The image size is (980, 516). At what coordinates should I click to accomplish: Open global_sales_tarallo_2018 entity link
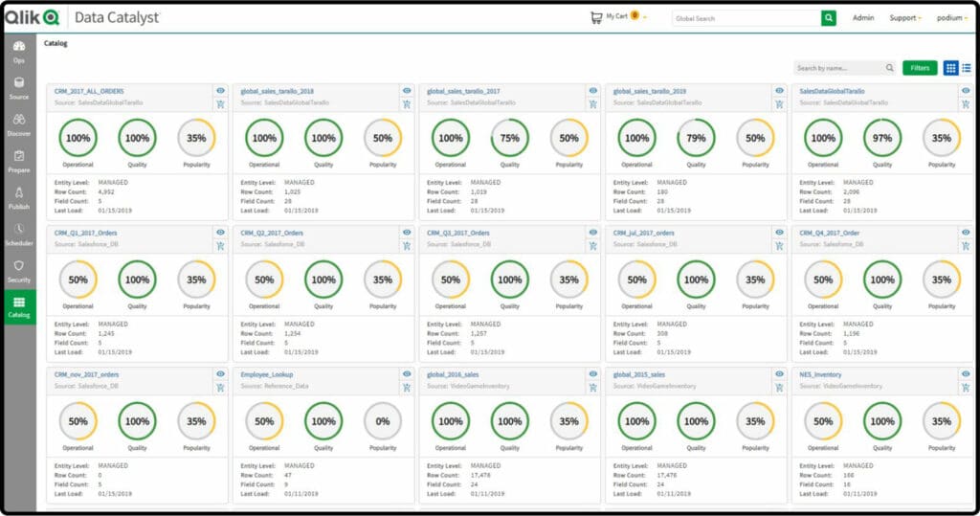point(277,91)
